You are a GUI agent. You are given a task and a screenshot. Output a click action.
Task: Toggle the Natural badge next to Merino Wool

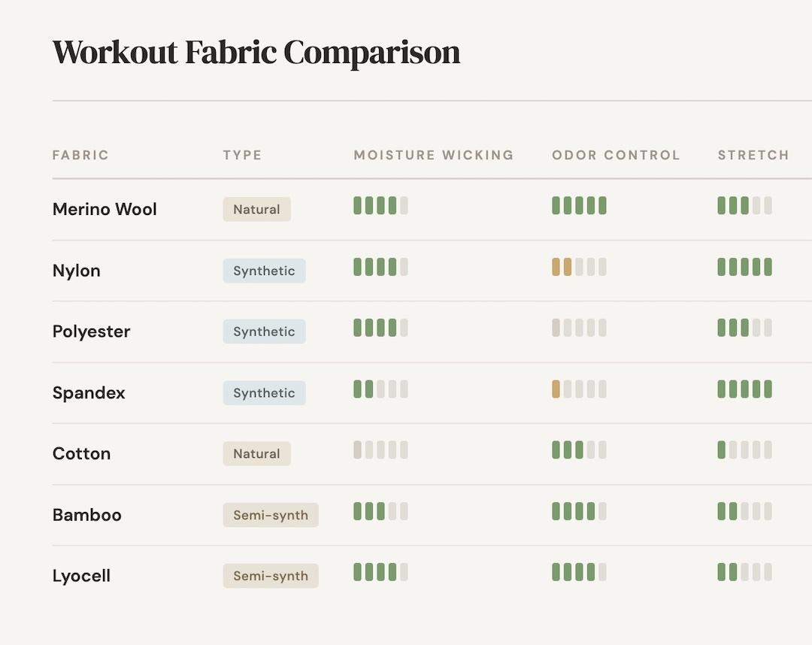pyautogui.click(x=256, y=209)
